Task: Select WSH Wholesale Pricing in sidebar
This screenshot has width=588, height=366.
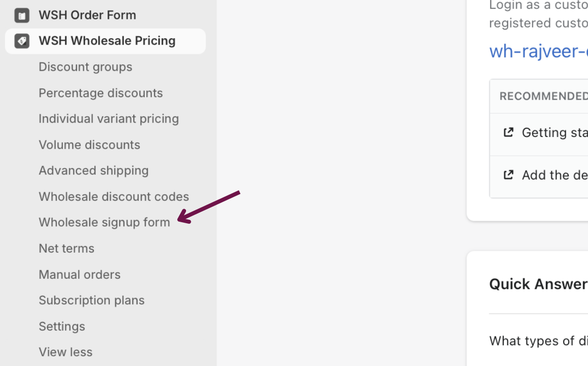Action: [107, 41]
